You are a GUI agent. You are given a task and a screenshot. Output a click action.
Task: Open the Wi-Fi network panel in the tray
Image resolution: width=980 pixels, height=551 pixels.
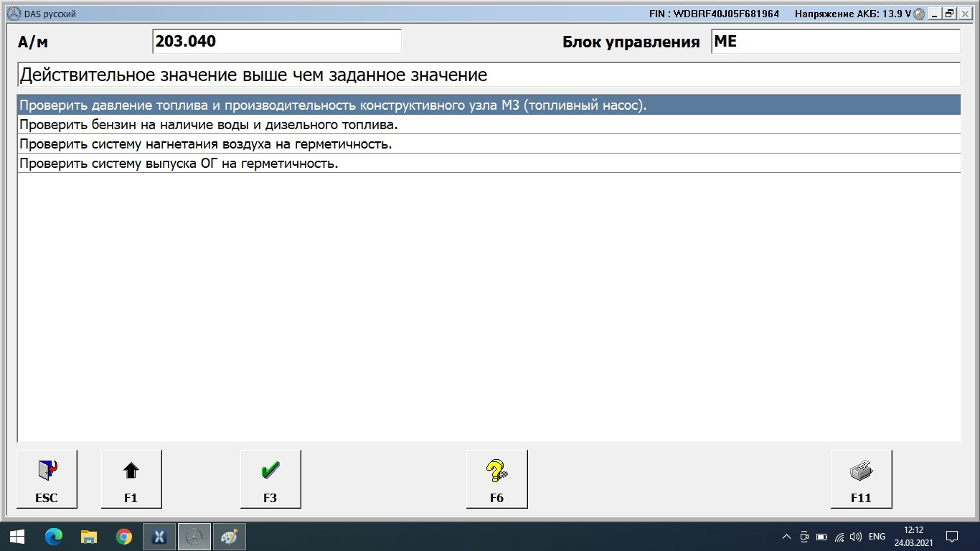coord(839,536)
